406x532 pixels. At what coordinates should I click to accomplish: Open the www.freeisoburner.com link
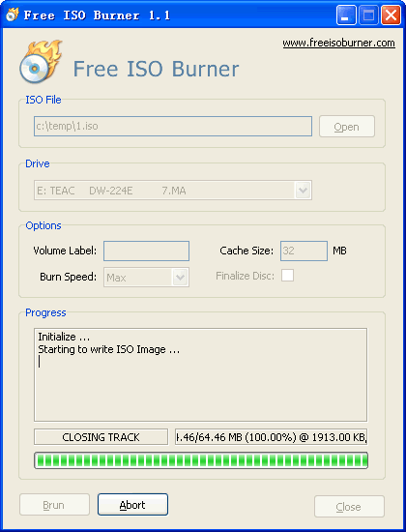(339, 44)
